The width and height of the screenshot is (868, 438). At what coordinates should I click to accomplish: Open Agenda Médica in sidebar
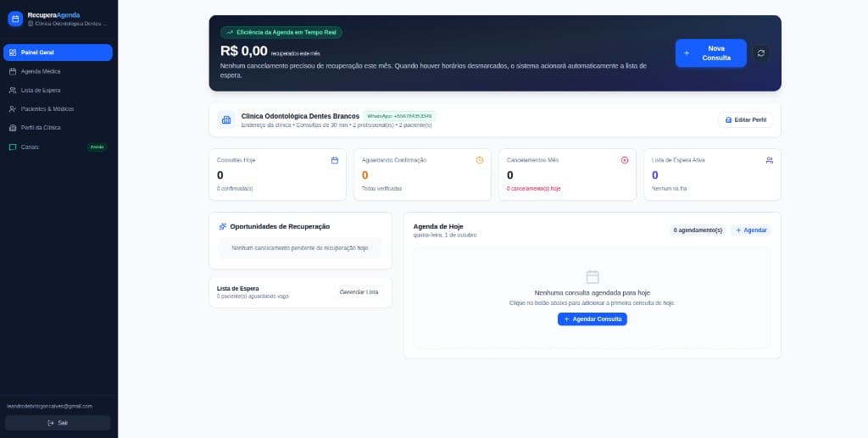[x=58, y=71]
